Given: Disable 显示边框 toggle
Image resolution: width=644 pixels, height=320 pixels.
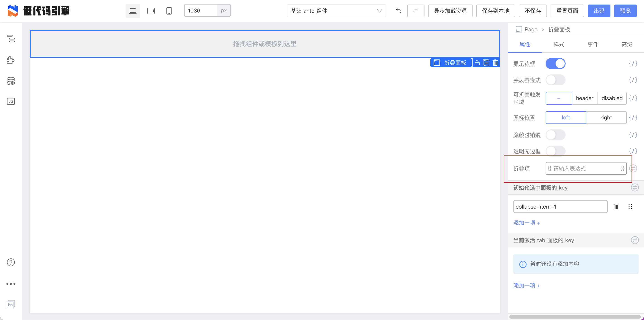Looking at the screenshot, I should (x=556, y=63).
